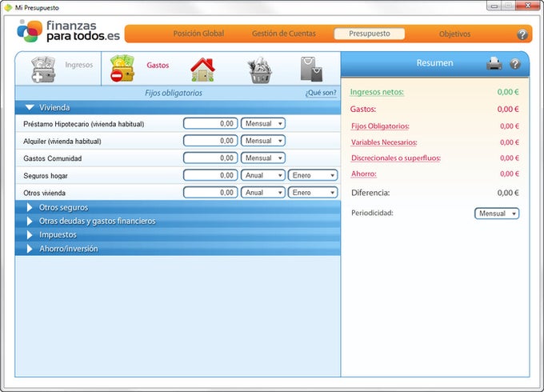The height and width of the screenshot is (392, 544).
Task: Click the Periodicidad label
Action: (x=372, y=213)
